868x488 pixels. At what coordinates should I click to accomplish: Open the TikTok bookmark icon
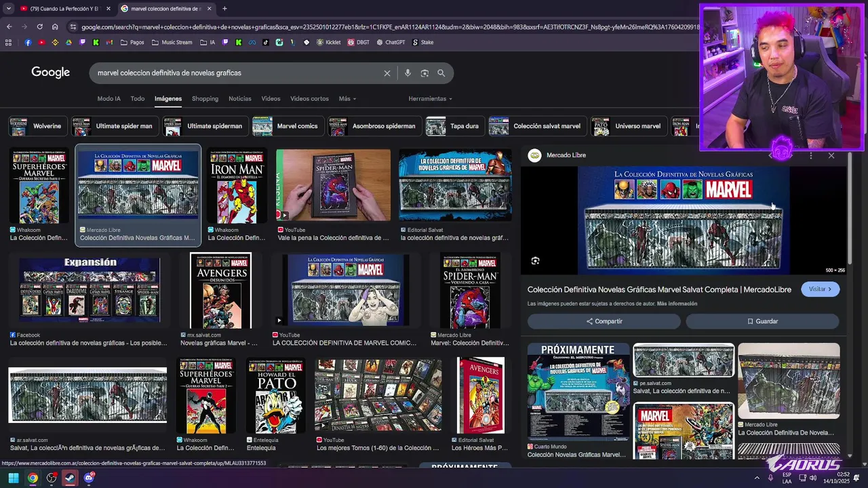pyautogui.click(x=265, y=42)
